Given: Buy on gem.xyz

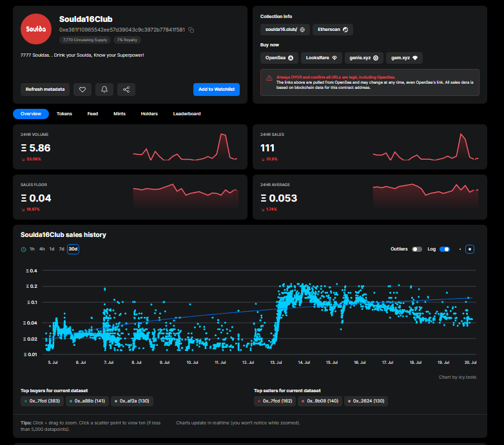Looking at the screenshot, I should 404,58.
